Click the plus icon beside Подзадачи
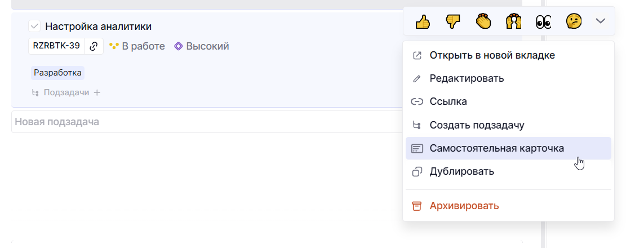 click(x=97, y=92)
